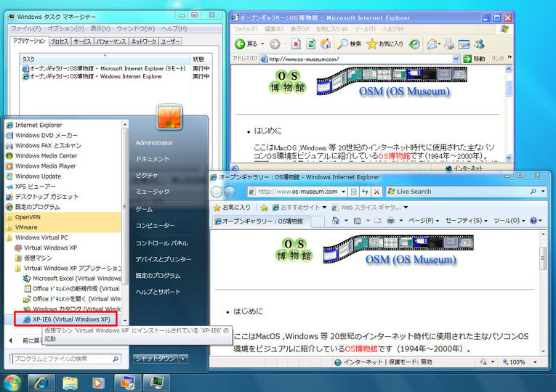
Task: Open Live Search provider dropdown arrow
Action: [x=543, y=192]
